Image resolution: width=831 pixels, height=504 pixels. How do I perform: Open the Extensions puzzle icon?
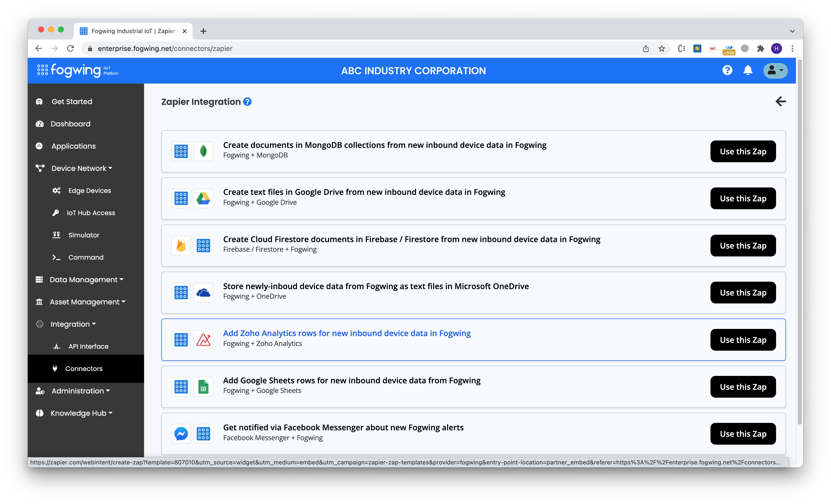760,48
